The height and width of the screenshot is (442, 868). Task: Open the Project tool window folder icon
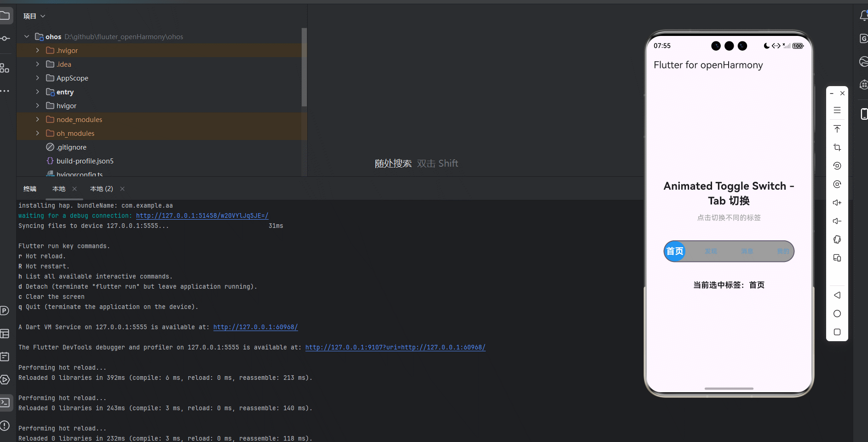click(x=5, y=16)
